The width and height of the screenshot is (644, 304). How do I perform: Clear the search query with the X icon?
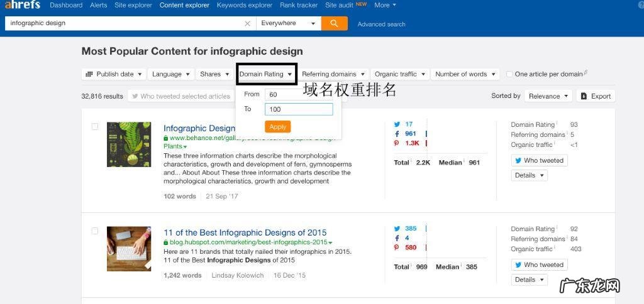point(247,23)
